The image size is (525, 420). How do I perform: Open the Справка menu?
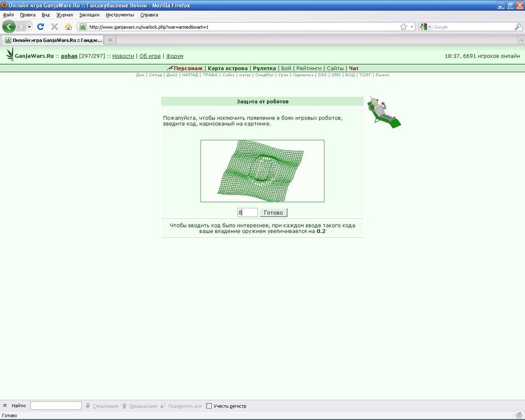(x=150, y=15)
